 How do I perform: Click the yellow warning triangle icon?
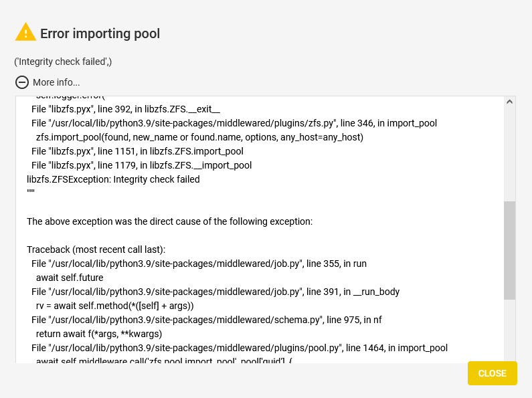pos(25,32)
